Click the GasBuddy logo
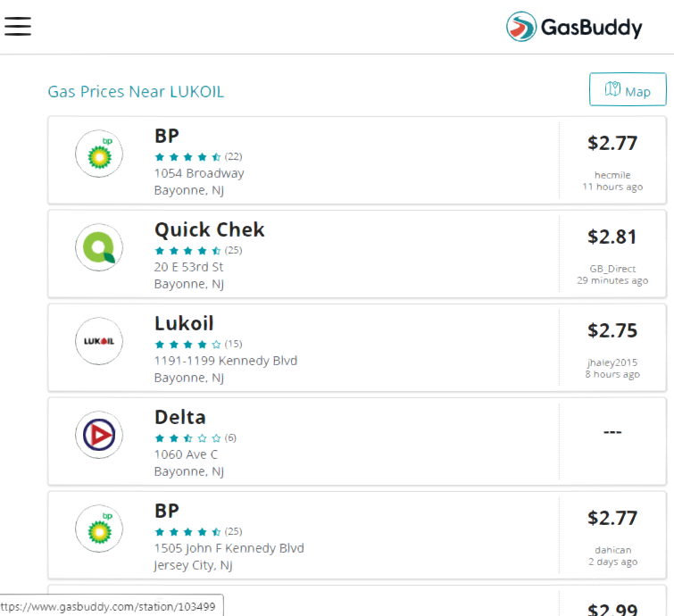 coord(574,27)
